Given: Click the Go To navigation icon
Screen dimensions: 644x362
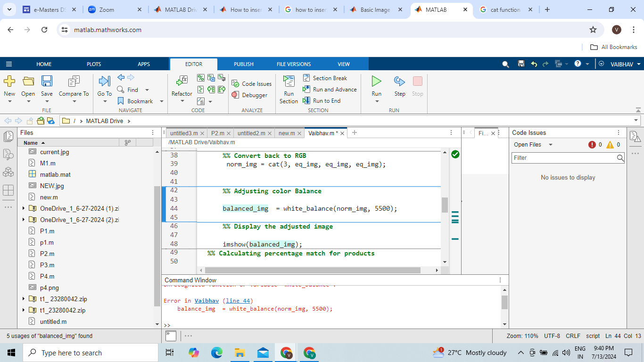Looking at the screenshot, I should click(x=104, y=81).
